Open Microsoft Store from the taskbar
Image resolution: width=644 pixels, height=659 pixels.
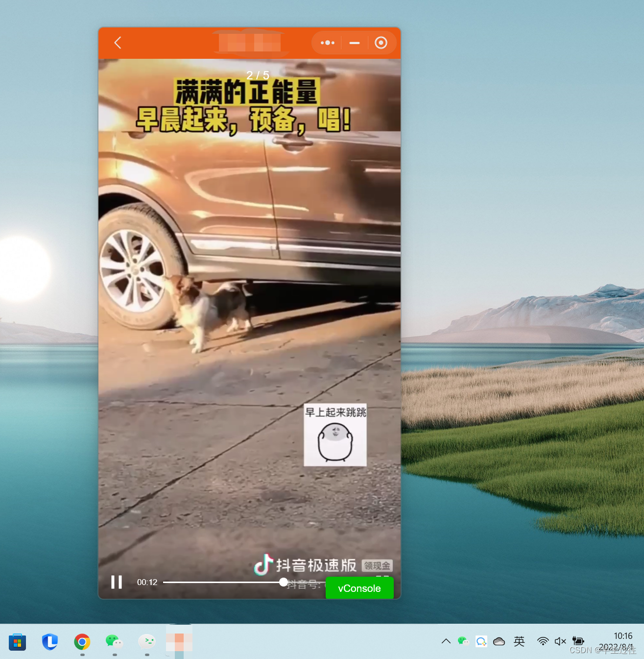pos(17,642)
